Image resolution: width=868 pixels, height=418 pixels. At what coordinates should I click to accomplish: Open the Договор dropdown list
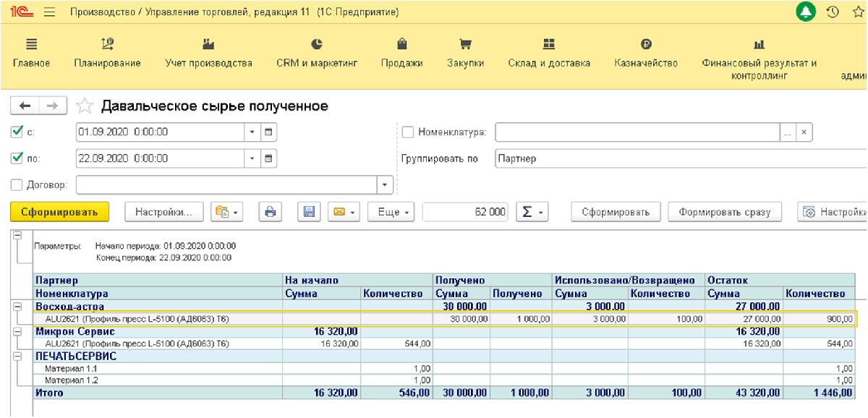pyautogui.click(x=383, y=185)
